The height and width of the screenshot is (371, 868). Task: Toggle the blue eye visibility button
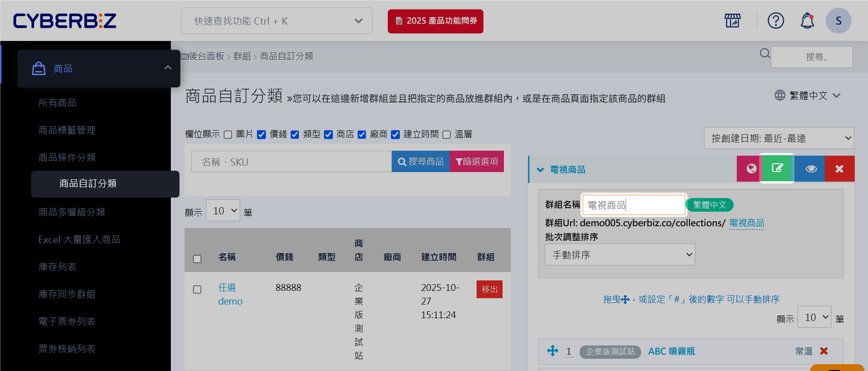811,169
